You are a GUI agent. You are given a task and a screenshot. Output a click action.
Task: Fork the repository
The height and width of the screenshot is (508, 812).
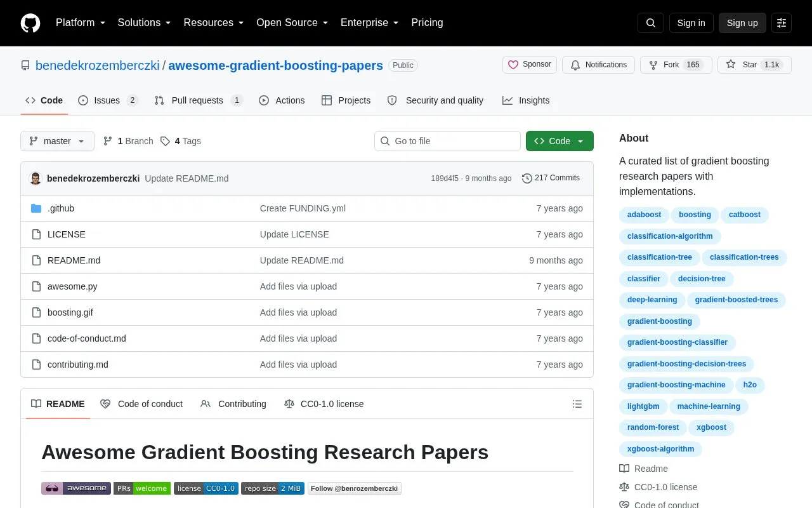[676, 65]
